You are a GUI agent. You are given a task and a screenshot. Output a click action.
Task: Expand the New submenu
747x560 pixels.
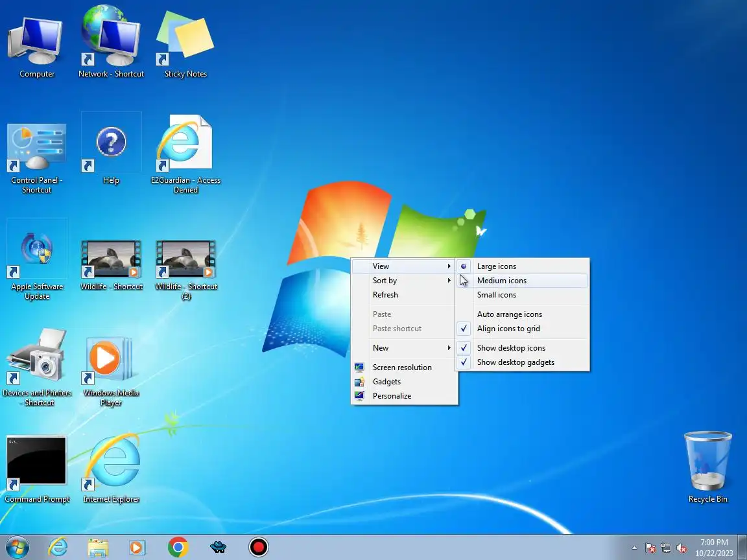(404, 348)
